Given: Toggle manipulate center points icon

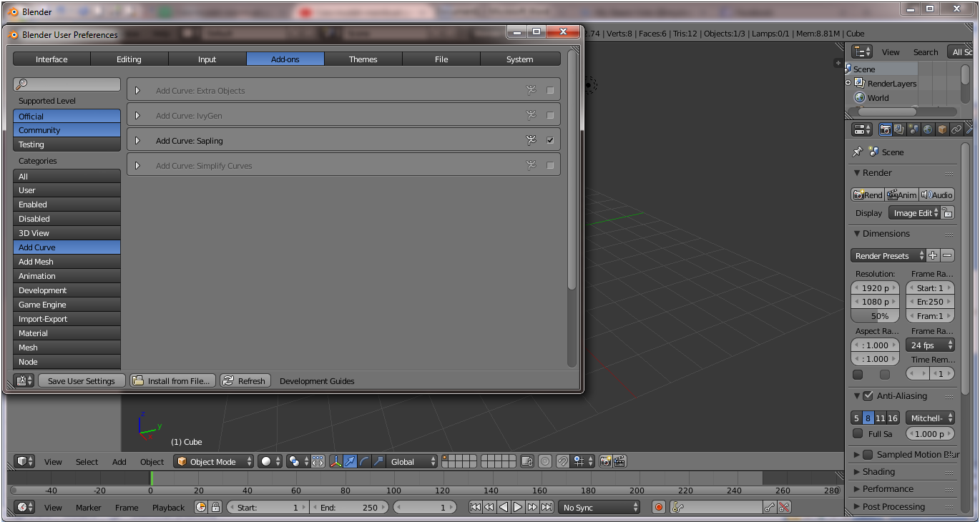Looking at the screenshot, I should click(318, 461).
